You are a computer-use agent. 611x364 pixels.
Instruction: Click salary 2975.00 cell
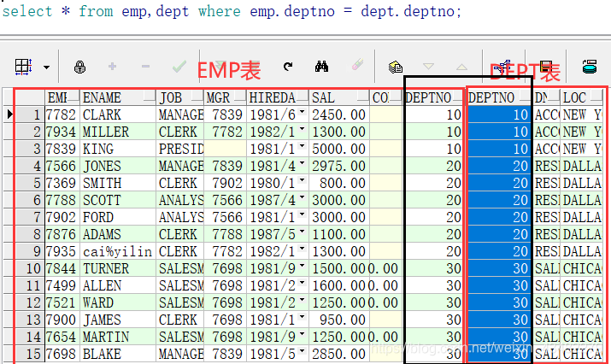(x=339, y=166)
